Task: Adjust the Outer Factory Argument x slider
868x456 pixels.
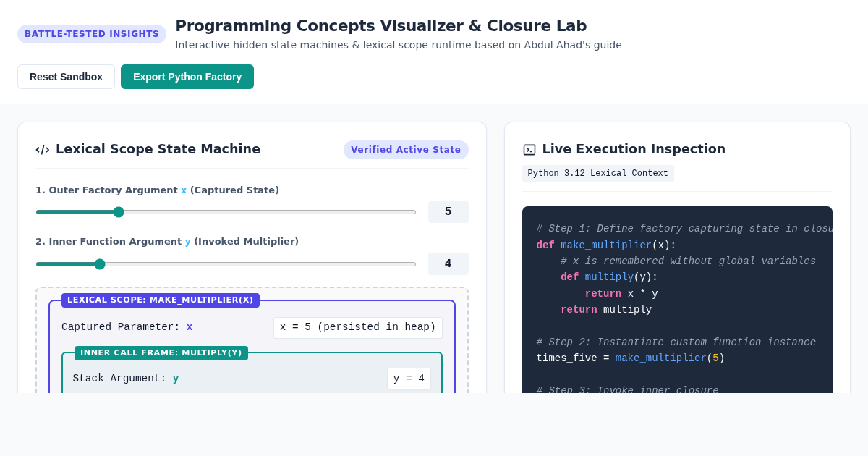Action: click(226, 212)
